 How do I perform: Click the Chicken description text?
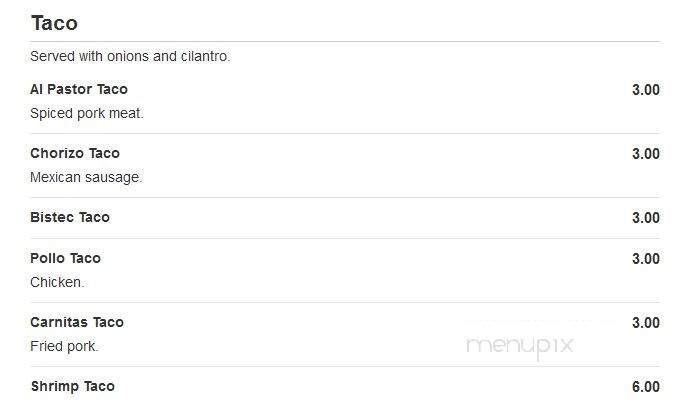[57, 282]
